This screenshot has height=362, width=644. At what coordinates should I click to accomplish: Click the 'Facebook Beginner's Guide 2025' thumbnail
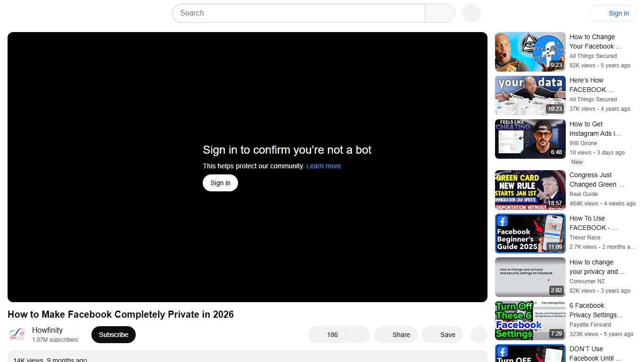pyautogui.click(x=530, y=233)
